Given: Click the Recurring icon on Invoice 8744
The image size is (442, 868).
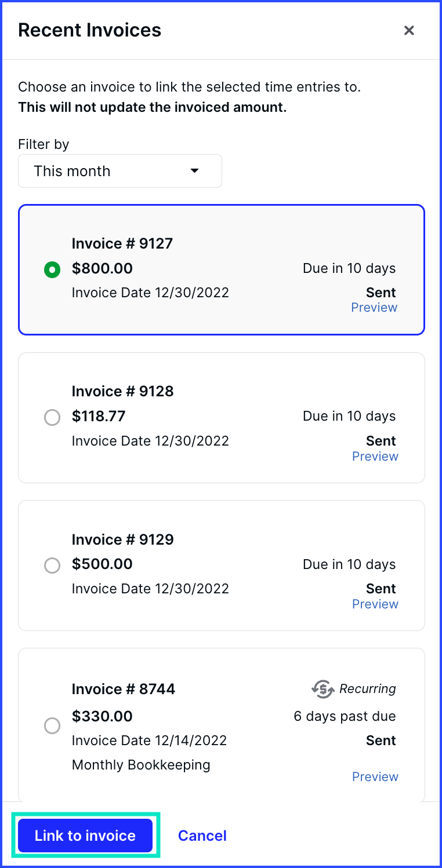Looking at the screenshot, I should (x=323, y=689).
